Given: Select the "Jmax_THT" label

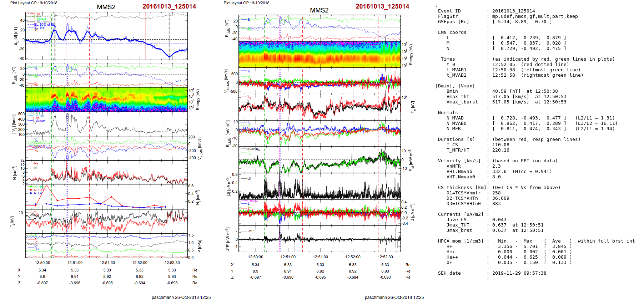Looking at the screenshot, I should 458,225.
